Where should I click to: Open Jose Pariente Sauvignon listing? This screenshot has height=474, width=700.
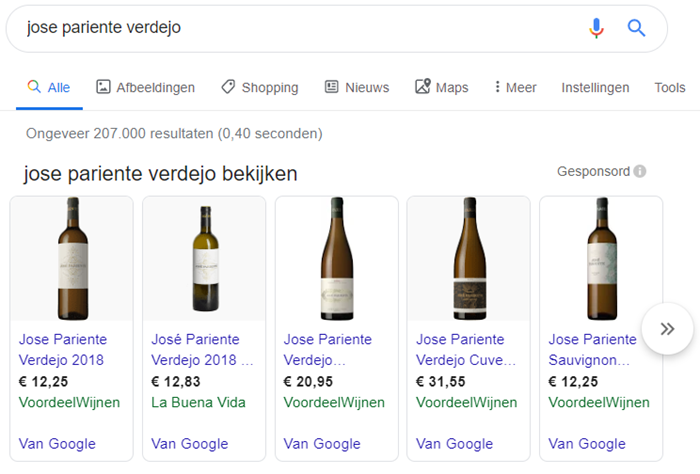coord(591,350)
